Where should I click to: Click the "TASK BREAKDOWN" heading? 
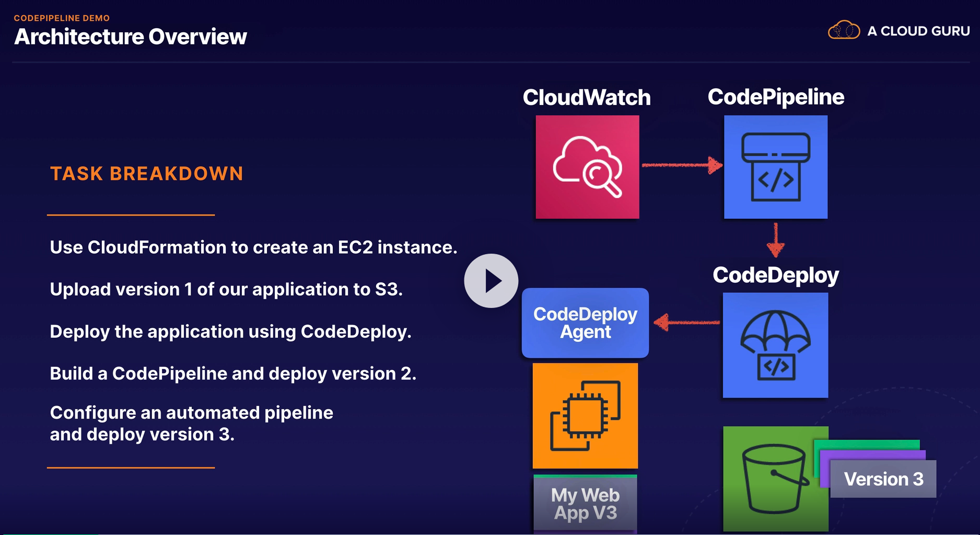(x=147, y=174)
